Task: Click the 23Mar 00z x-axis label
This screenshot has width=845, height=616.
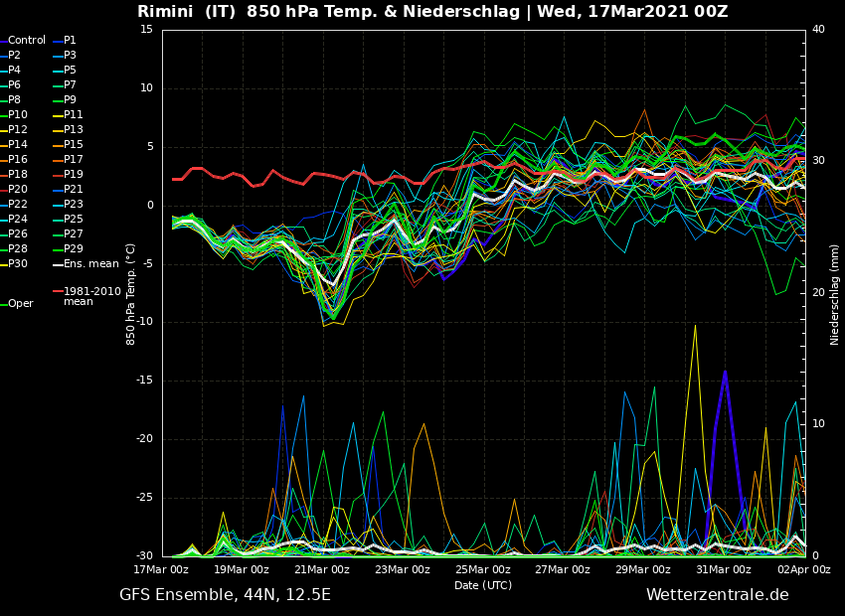Action: (x=405, y=569)
